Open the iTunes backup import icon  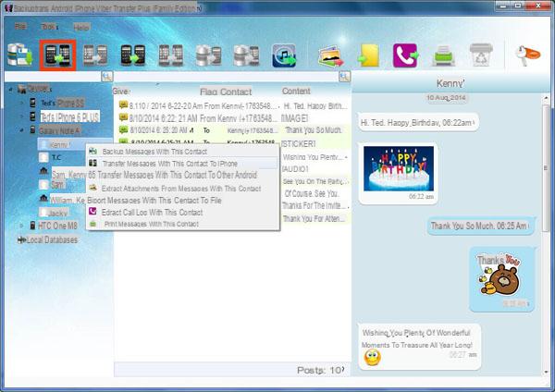[284, 55]
